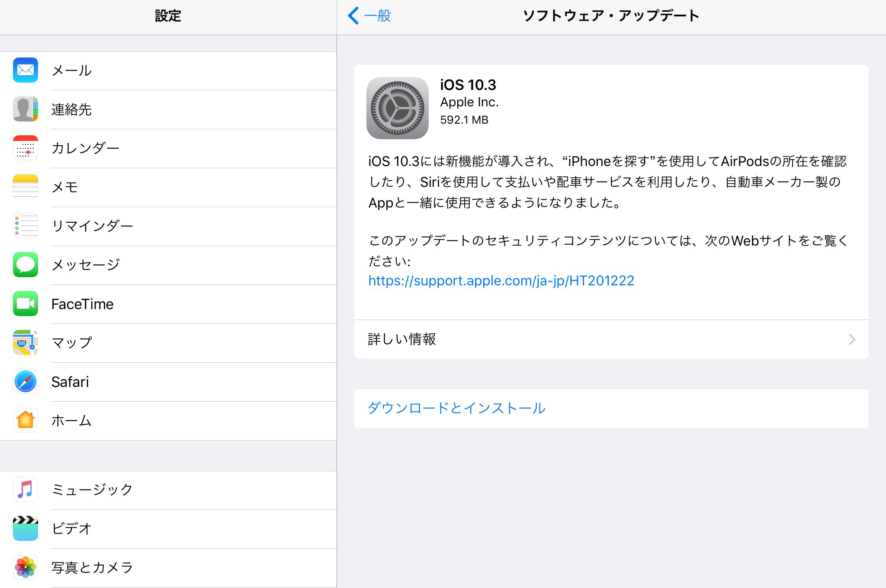Image resolution: width=886 pixels, height=588 pixels.
Task: Tap the ソフトウェア・アップデート header title
Action: pyautogui.click(x=611, y=16)
